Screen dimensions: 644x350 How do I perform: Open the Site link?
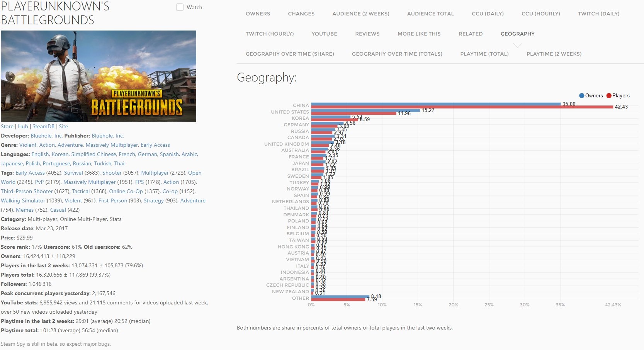click(x=63, y=126)
